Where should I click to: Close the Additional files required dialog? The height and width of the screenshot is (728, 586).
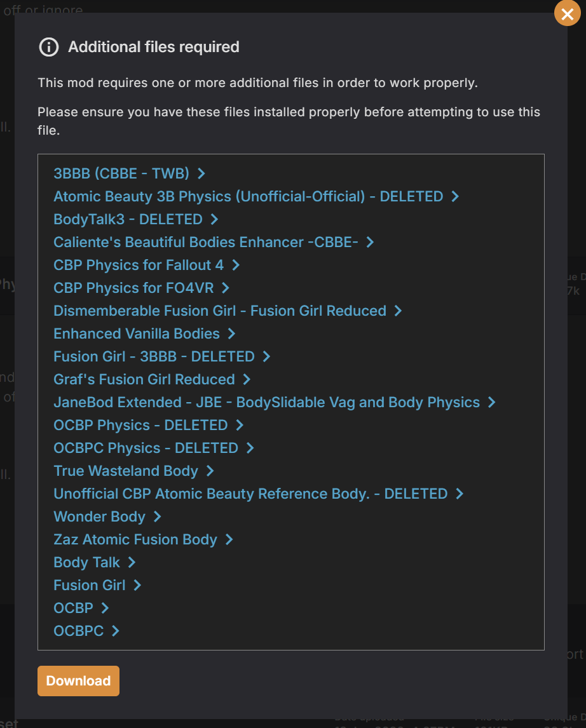pyautogui.click(x=567, y=14)
